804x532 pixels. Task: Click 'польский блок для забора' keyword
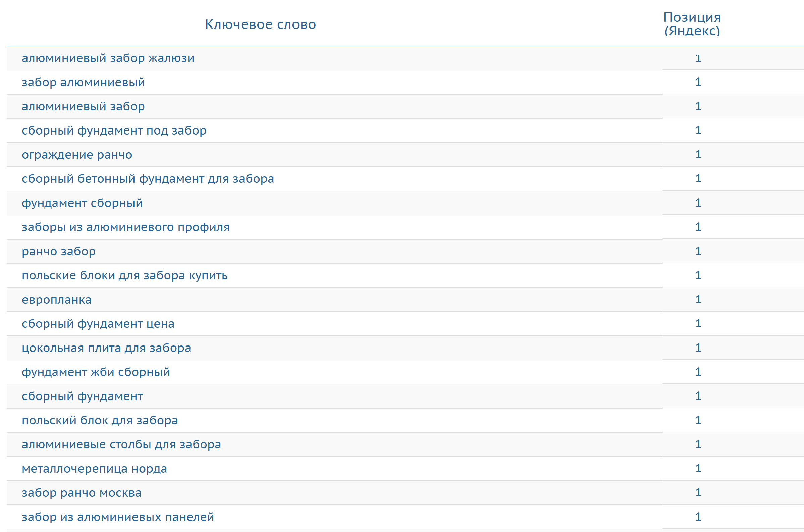tap(100, 420)
